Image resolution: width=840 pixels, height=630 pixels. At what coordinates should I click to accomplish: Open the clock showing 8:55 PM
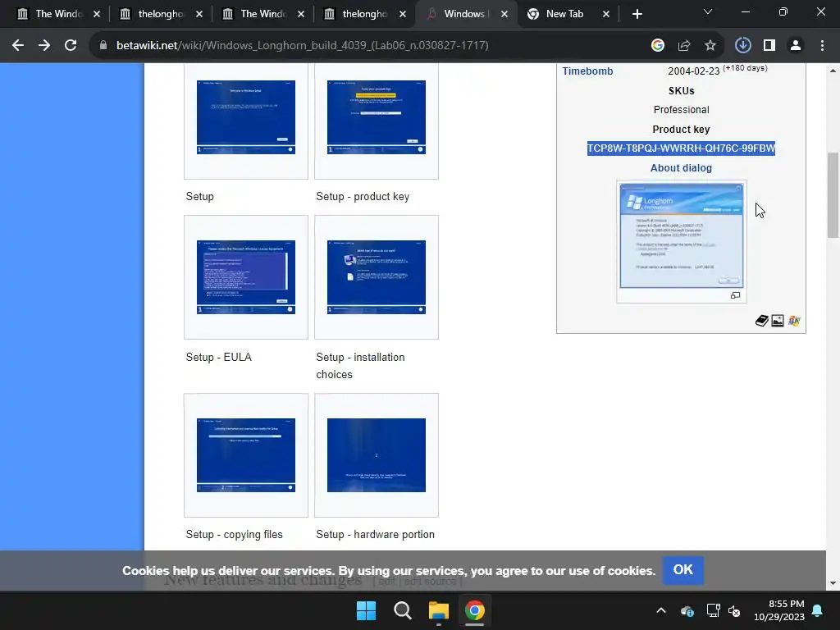[x=779, y=610]
